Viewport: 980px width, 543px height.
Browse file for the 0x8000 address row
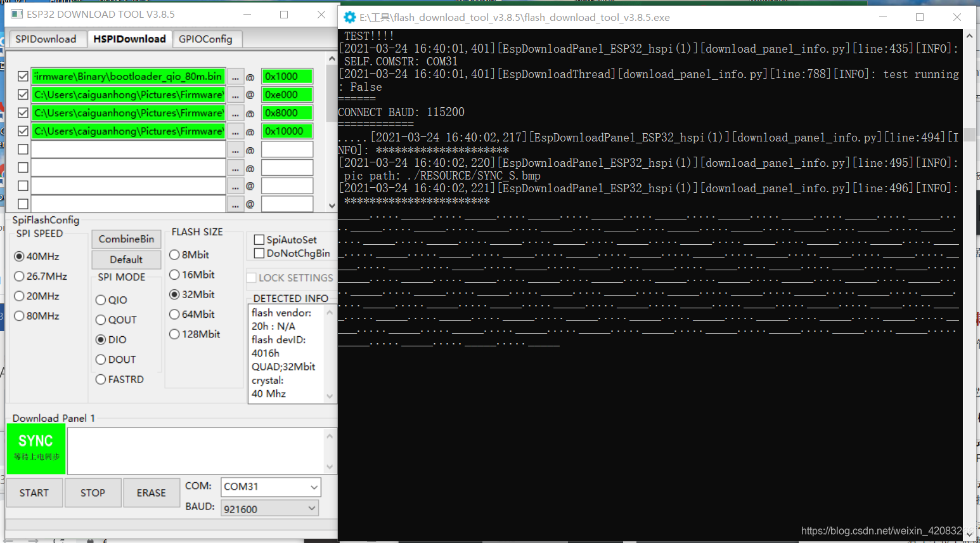235,114
